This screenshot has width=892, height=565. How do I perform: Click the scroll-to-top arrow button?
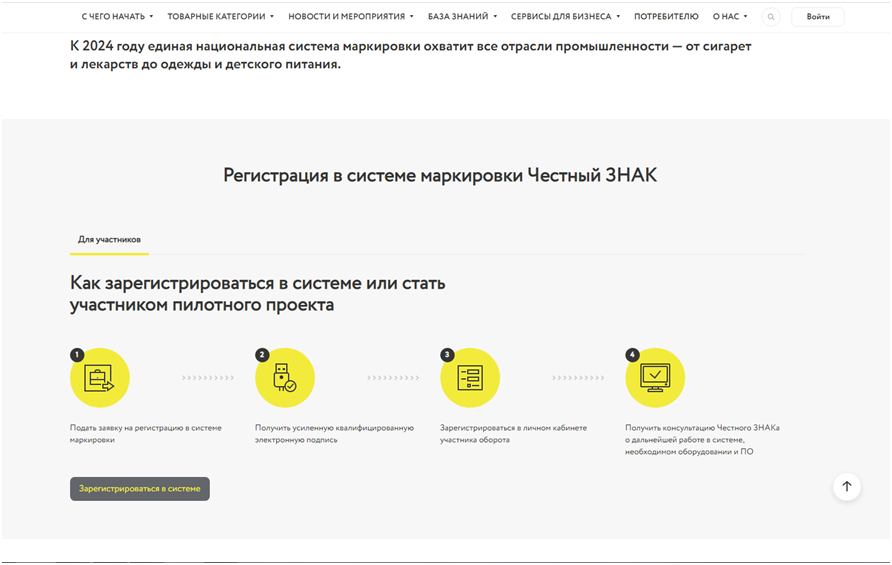click(846, 486)
